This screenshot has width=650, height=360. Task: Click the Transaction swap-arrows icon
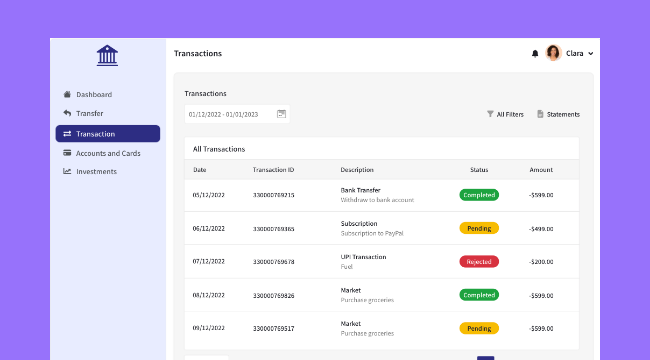pyautogui.click(x=67, y=134)
